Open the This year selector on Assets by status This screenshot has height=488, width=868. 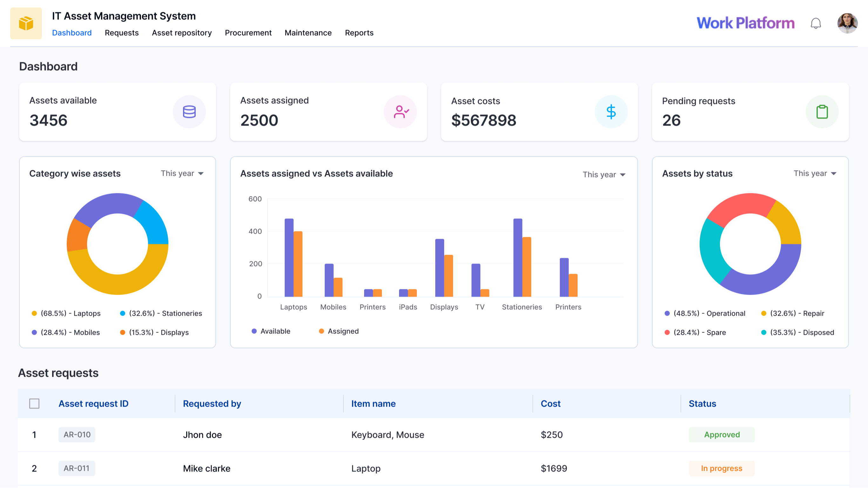click(815, 173)
